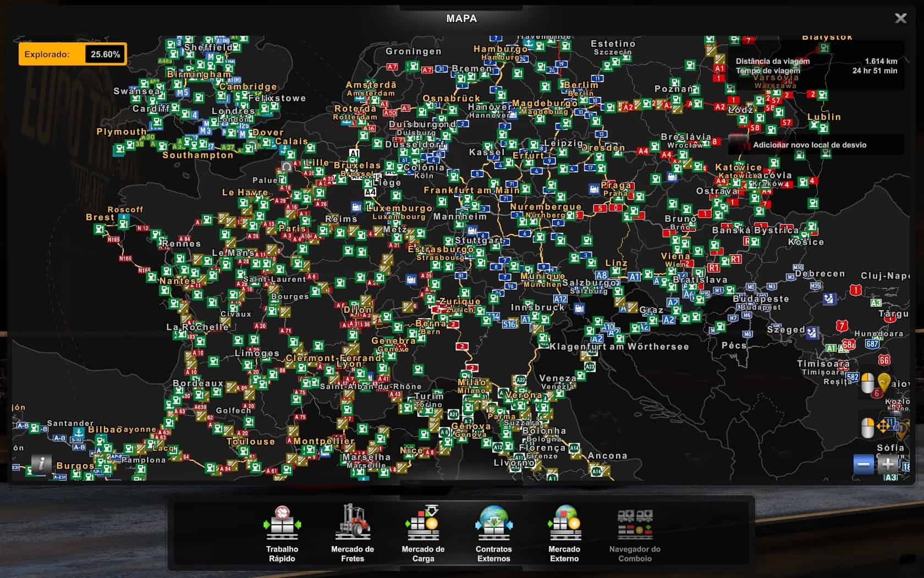
Task: Open Mercado de Carga cargo market
Action: click(x=423, y=532)
